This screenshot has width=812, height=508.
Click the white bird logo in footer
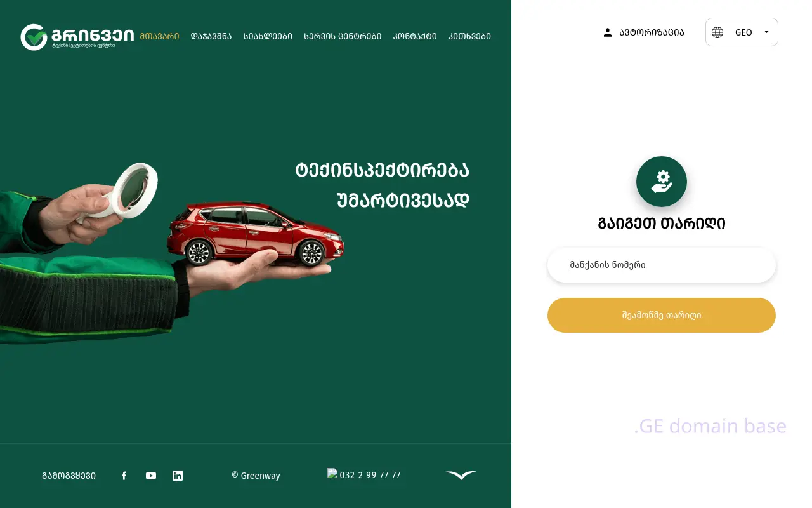click(x=461, y=475)
